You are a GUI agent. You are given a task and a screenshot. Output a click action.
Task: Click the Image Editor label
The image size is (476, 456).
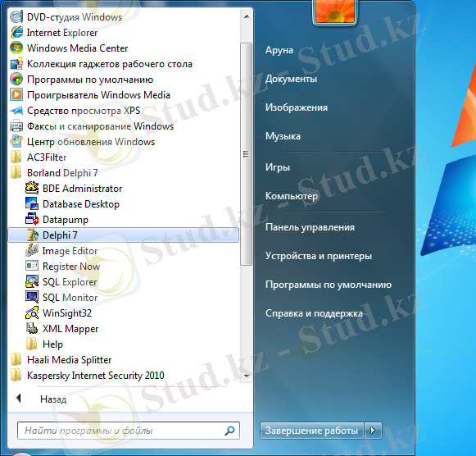(70, 251)
